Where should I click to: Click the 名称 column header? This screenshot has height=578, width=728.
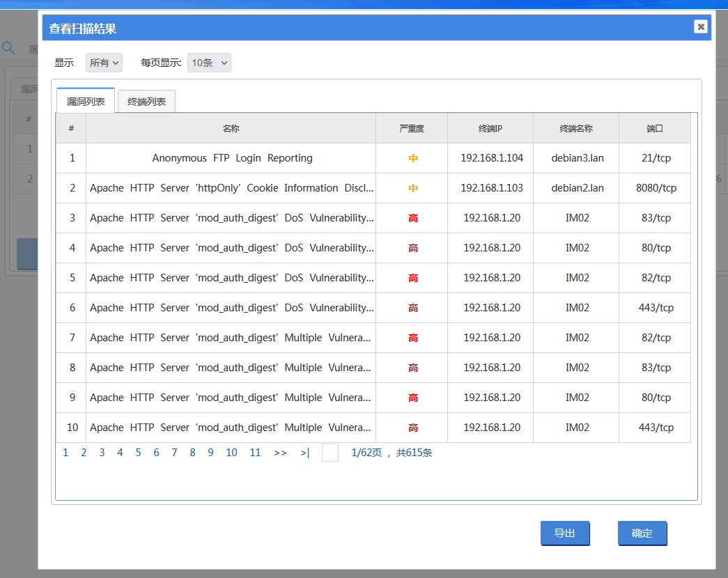click(231, 128)
